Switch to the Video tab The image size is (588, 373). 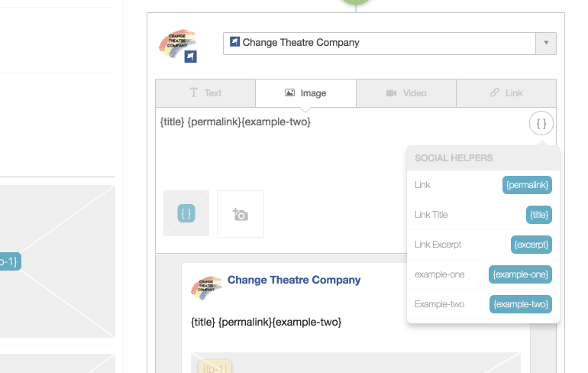(405, 93)
